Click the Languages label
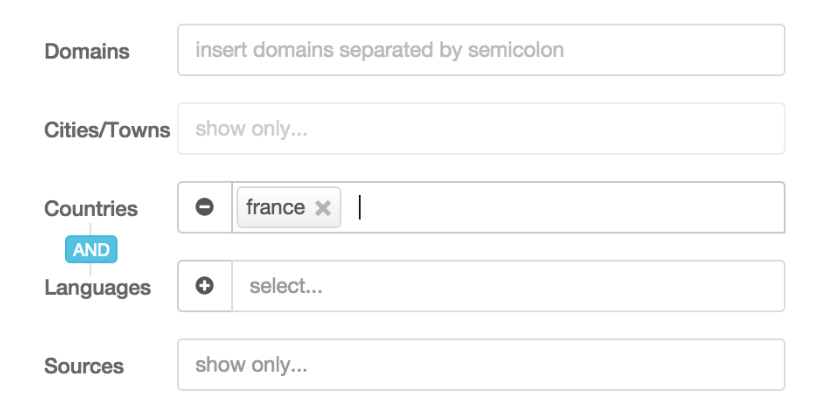 (x=97, y=288)
